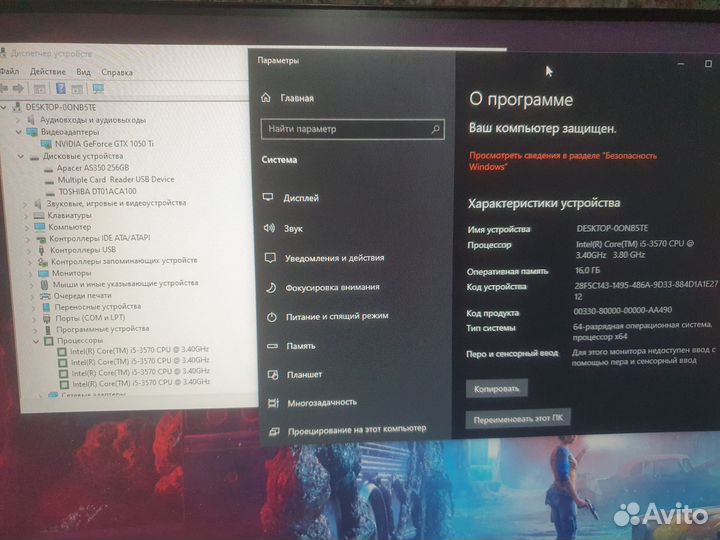Open the Действие menu
The width and height of the screenshot is (720, 540).
48,72
